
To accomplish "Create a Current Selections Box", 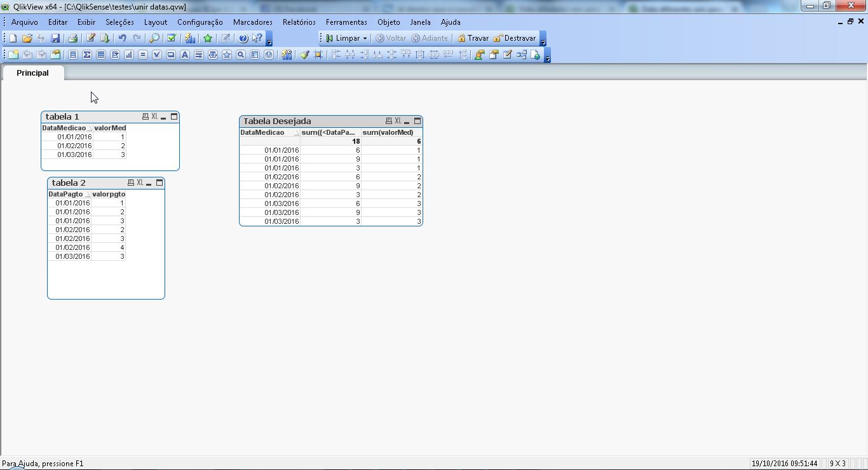I will 157,55.
